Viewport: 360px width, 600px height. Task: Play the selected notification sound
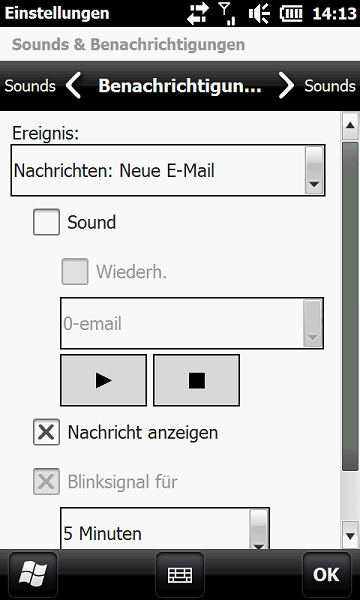click(x=103, y=380)
